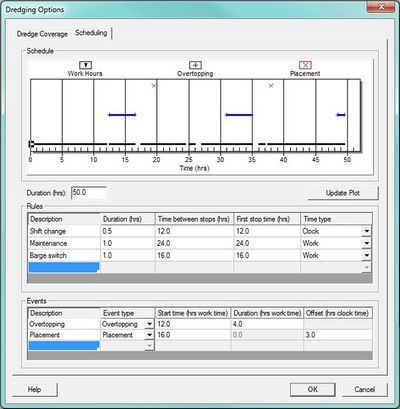
Task: Click the second placement X marker on plot
Action: point(271,86)
